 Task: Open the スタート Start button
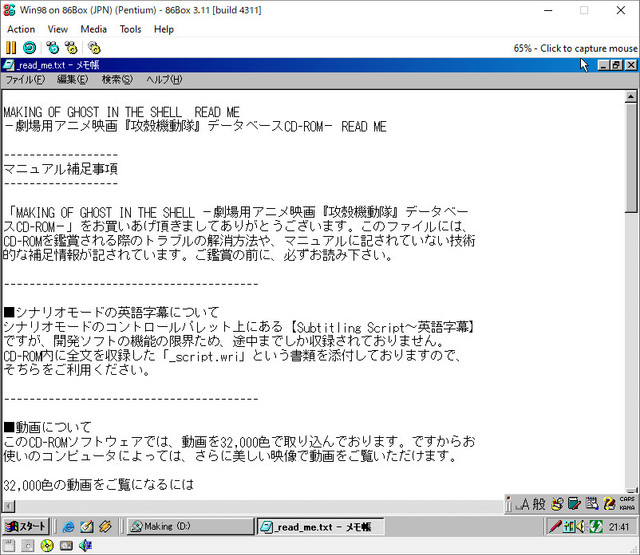[26, 526]
